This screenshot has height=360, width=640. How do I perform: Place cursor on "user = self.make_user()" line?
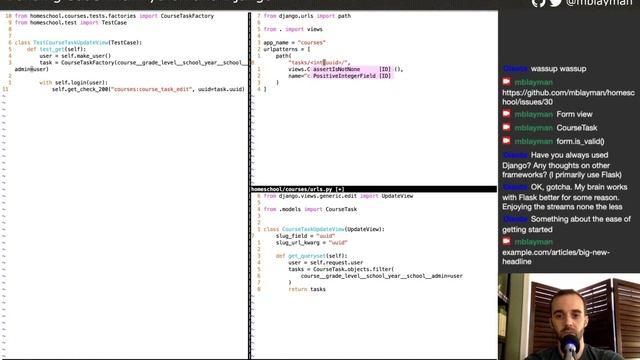[75, 56]
